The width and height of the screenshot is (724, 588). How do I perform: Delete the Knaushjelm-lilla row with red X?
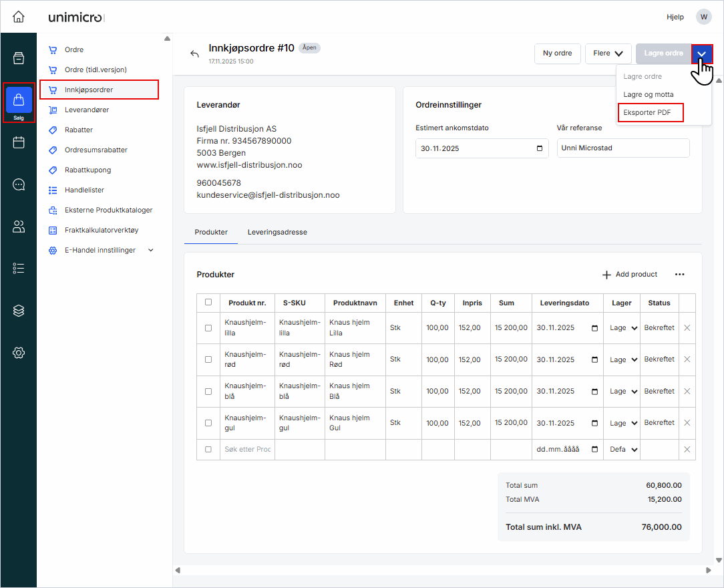(687, 328)
